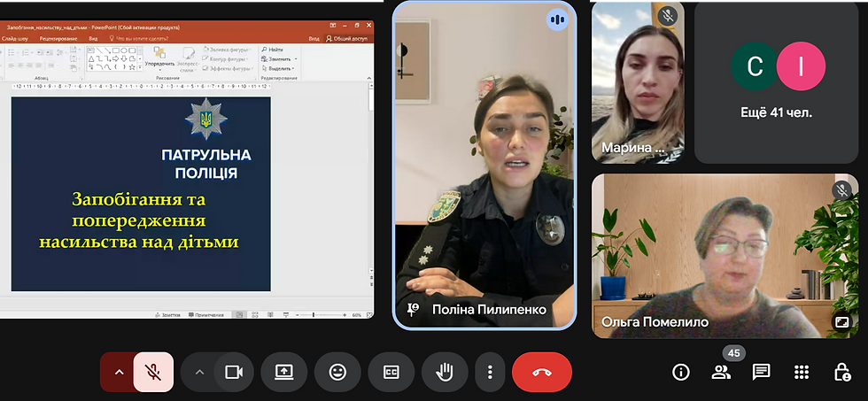Show the participants list
Viewport: 868px width, 401px height.
[x=721, y=373]
